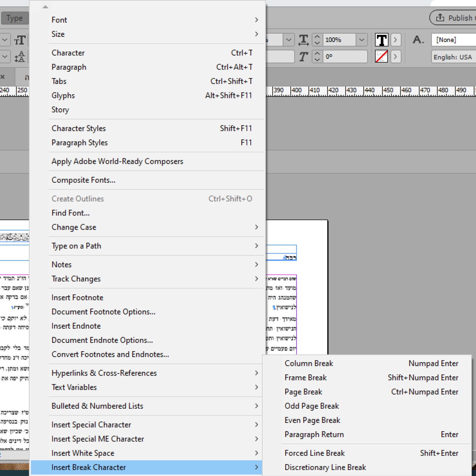The height and width of the screenshot is (476, 476).
Task: Open the English: USA language dropdown
Action: (453, 57)
